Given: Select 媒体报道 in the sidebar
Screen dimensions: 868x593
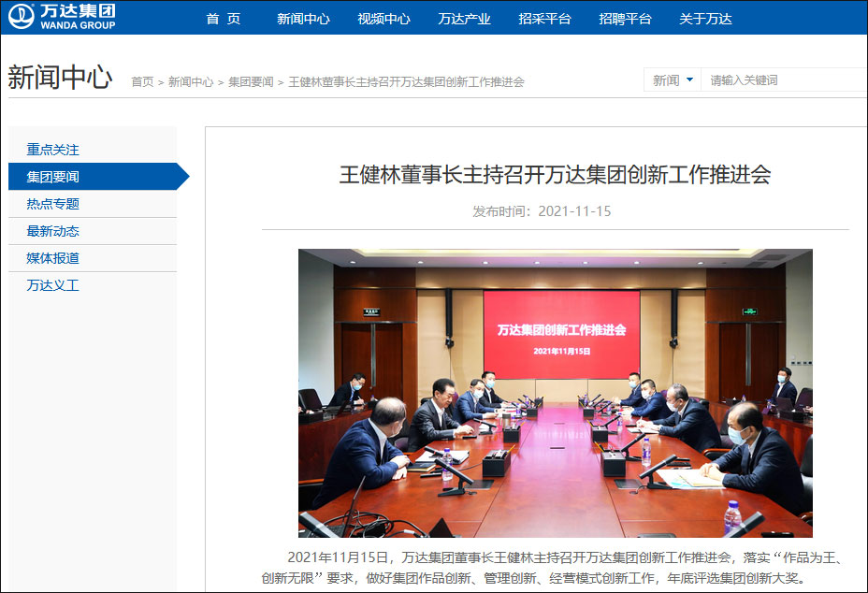Looking at the screenshot, I should tap(93, 258).
